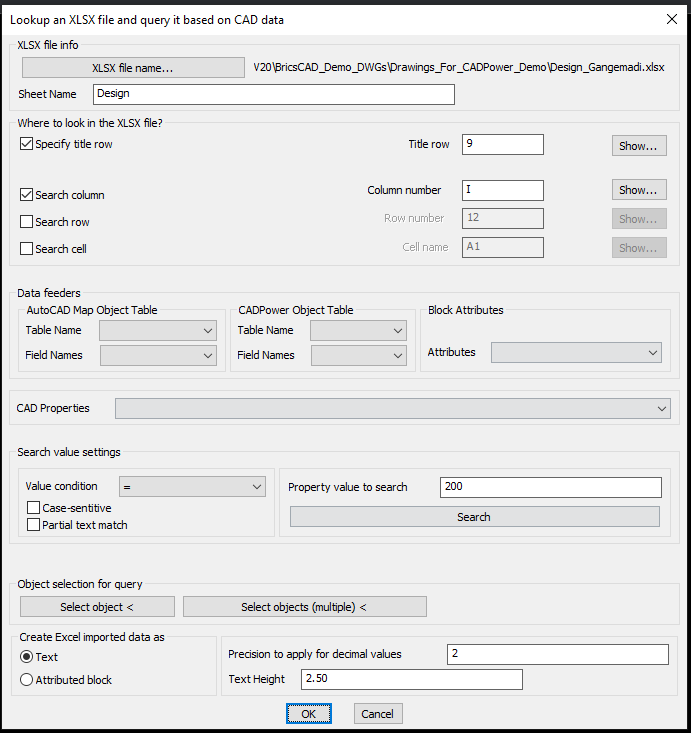Image resolution: width=691 pixels, height=733 pixels.
Task: Open the Block Attributes dropdown
Action: [576, 352]
